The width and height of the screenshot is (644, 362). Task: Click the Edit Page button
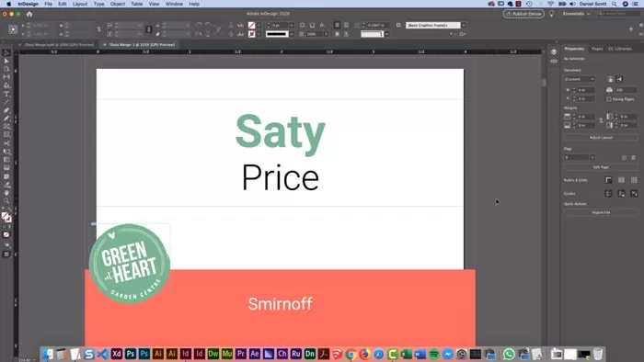(601, 167)
